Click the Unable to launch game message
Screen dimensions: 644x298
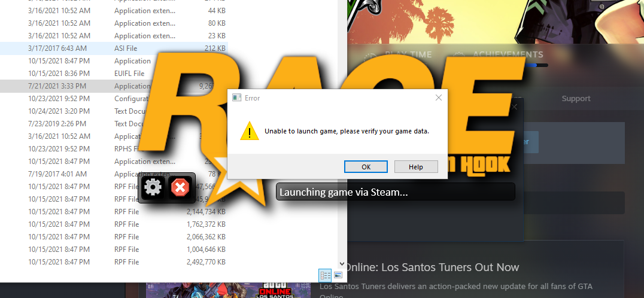[347, 132]
